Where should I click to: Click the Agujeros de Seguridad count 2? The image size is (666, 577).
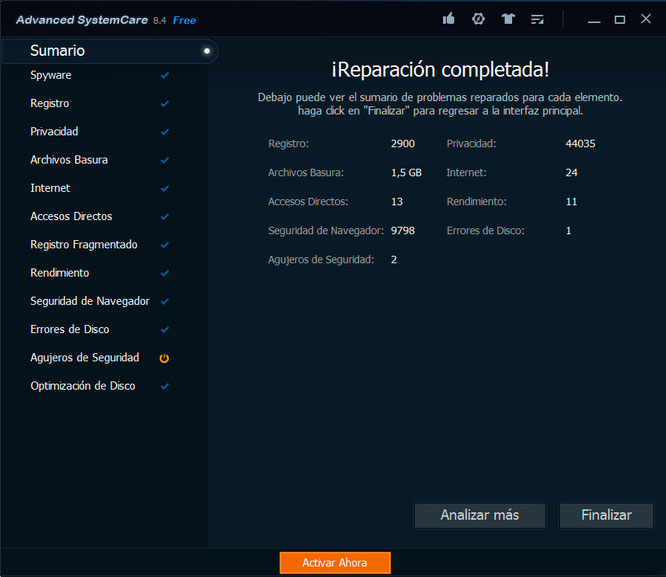point(394,260)
